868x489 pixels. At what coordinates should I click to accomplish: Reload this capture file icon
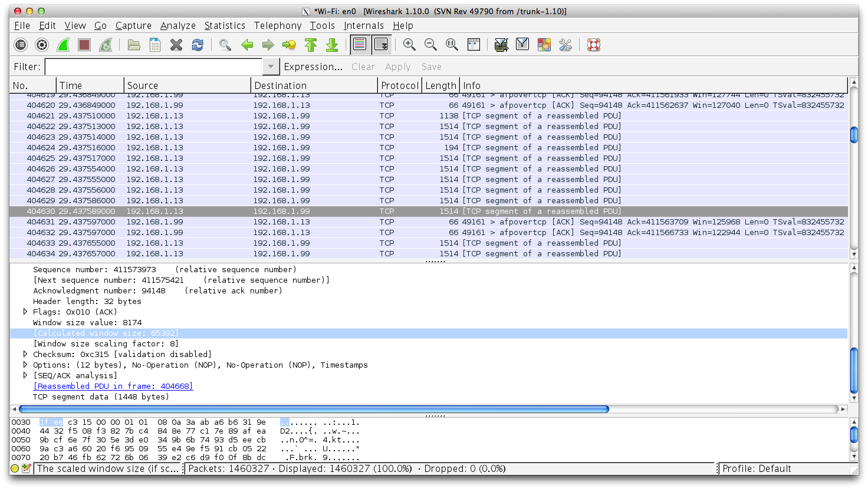198,45
